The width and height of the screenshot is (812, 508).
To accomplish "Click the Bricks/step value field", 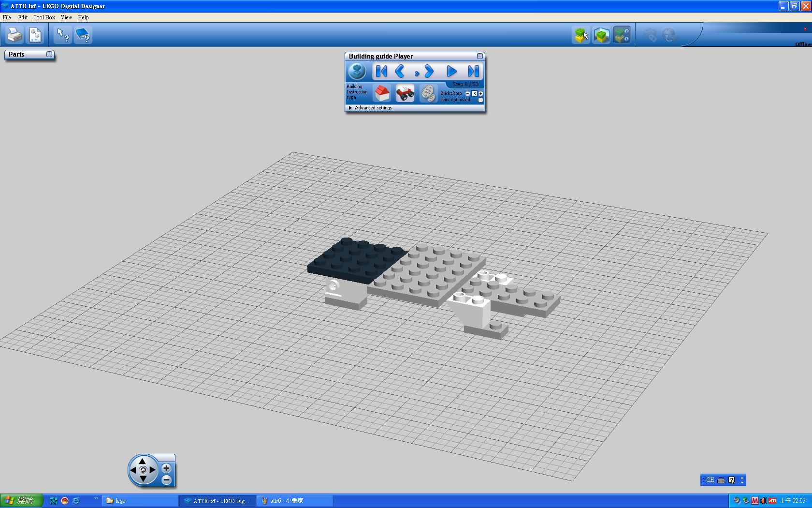I will [474, 93].
